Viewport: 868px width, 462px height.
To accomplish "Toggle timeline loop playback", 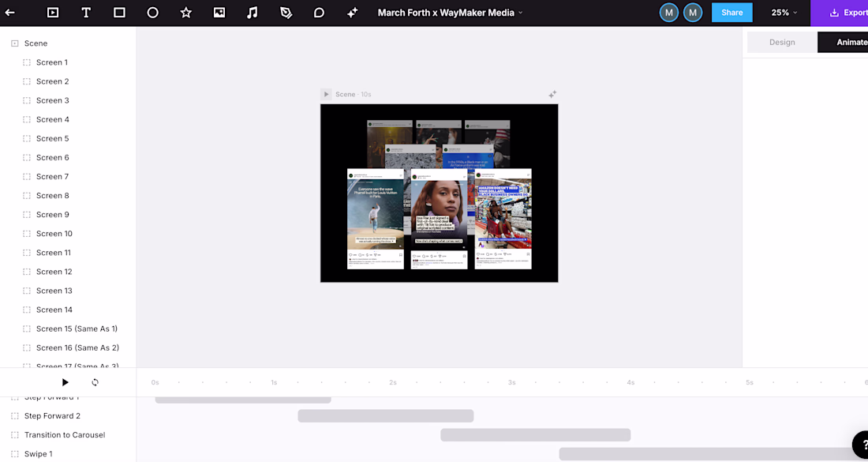I will (95, 382).
